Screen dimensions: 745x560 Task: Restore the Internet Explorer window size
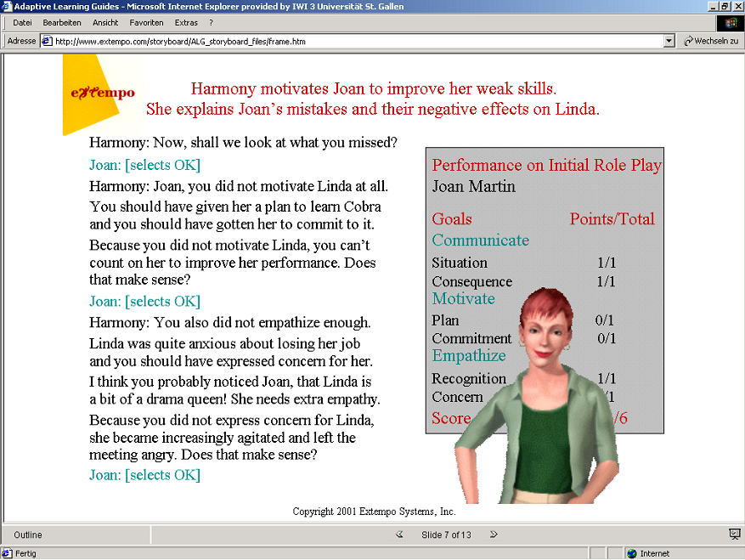(724, 6)
